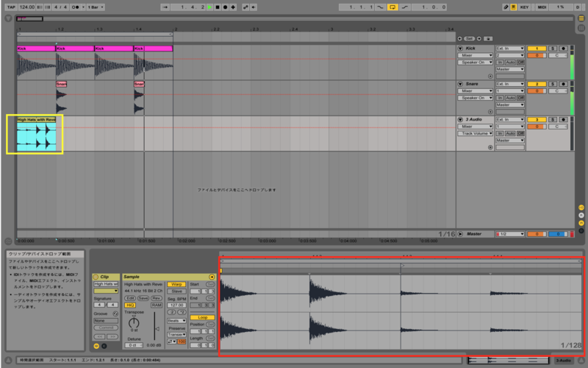Click the Snare track pan control C
The image size is (588, 368).
coord(558,91)
